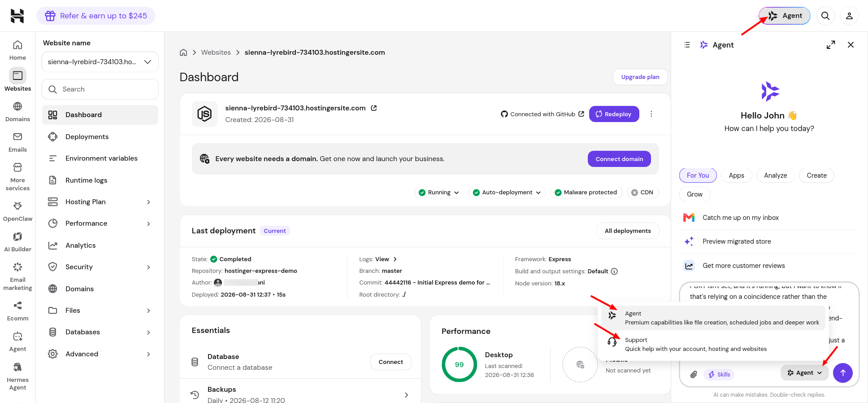This screenshot has height=403, width=868.
Task: Open Home in the left rail
Action: click(x=17, y=50)
